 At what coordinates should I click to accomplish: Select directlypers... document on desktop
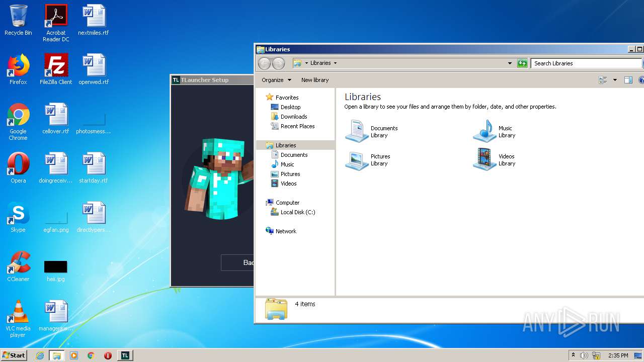[94, 217]
